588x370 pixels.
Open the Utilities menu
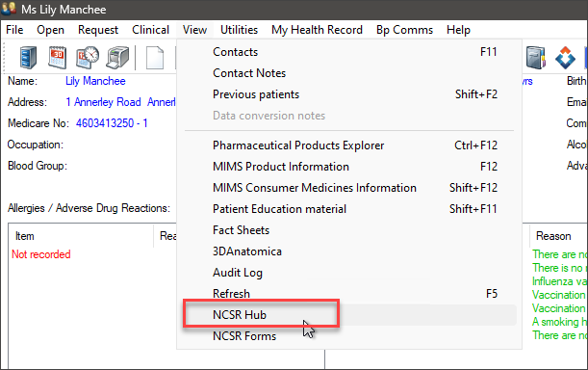pos(239,30)
